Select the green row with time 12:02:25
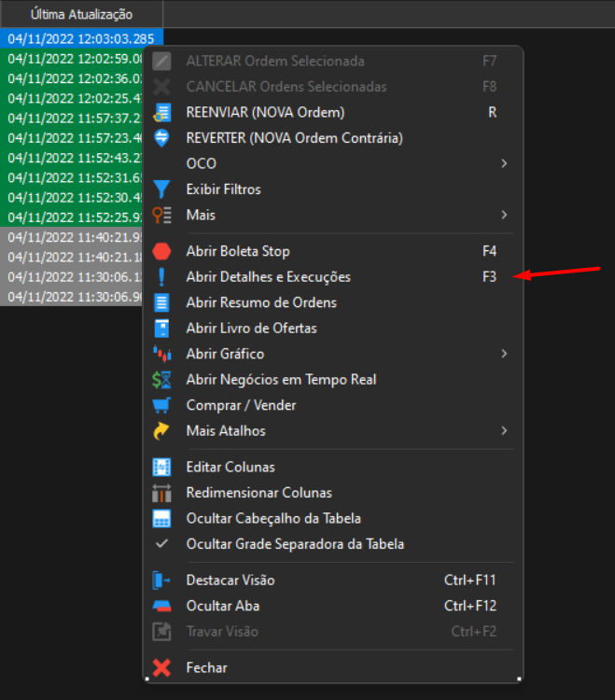This screenshot has width=615, height=700. [72, 98]
